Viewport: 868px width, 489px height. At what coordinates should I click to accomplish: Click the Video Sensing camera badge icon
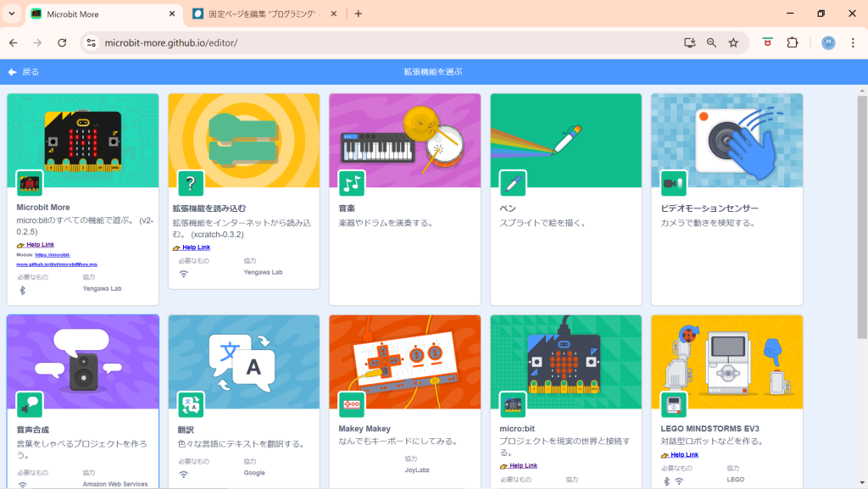674,183
